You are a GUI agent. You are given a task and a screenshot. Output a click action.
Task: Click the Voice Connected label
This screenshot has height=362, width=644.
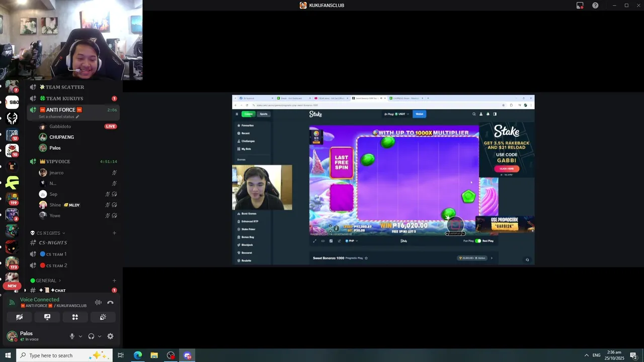tap(40, 300)
